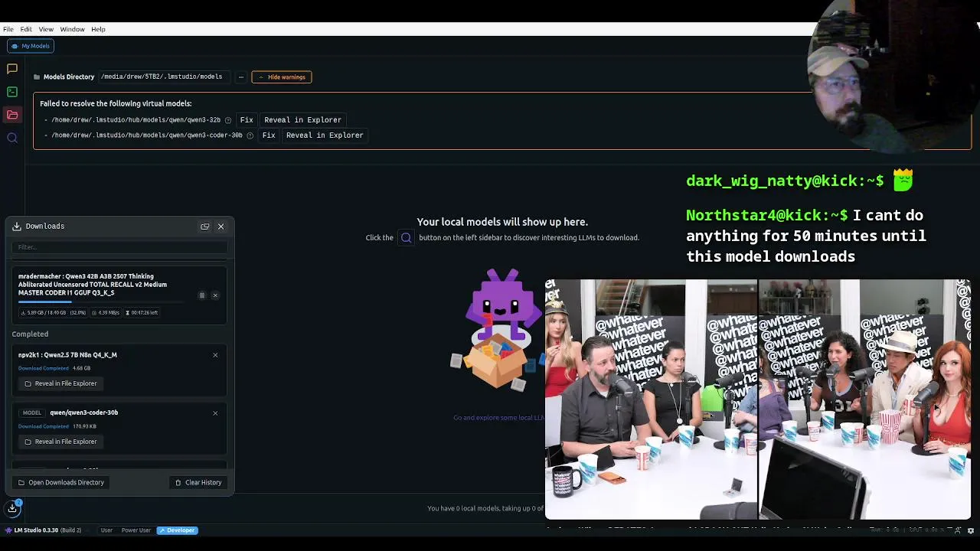Select the My Models tab
980x551 pixels.
coord(31,46)
